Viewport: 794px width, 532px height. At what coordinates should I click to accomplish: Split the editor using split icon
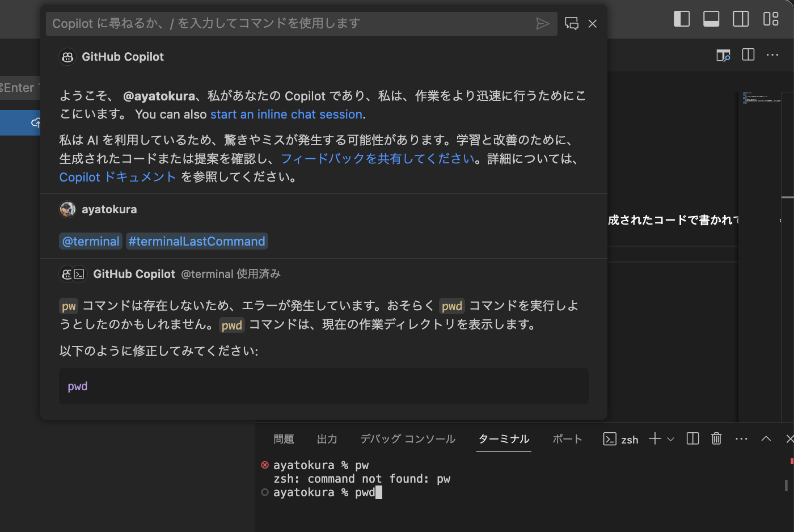coord(748,54)
